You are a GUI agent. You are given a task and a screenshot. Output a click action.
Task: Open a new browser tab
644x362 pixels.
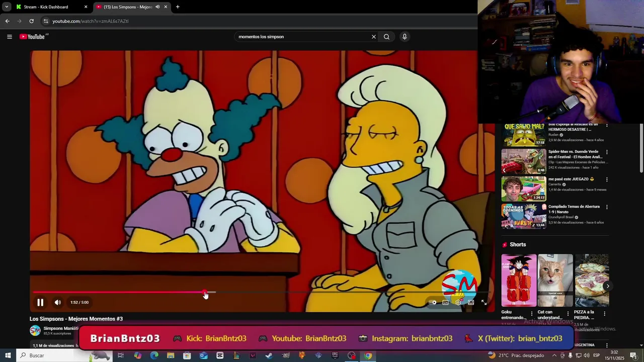click(x=178, y=7)
